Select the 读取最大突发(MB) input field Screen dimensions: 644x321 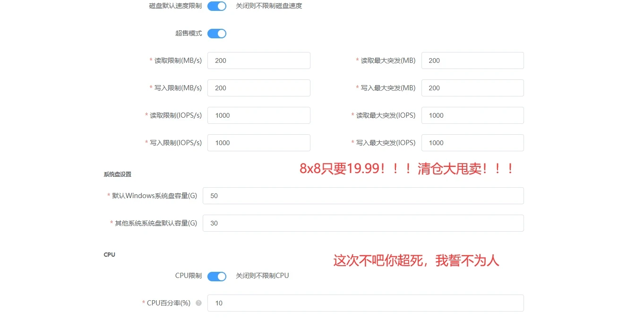[x=472, y=61]
